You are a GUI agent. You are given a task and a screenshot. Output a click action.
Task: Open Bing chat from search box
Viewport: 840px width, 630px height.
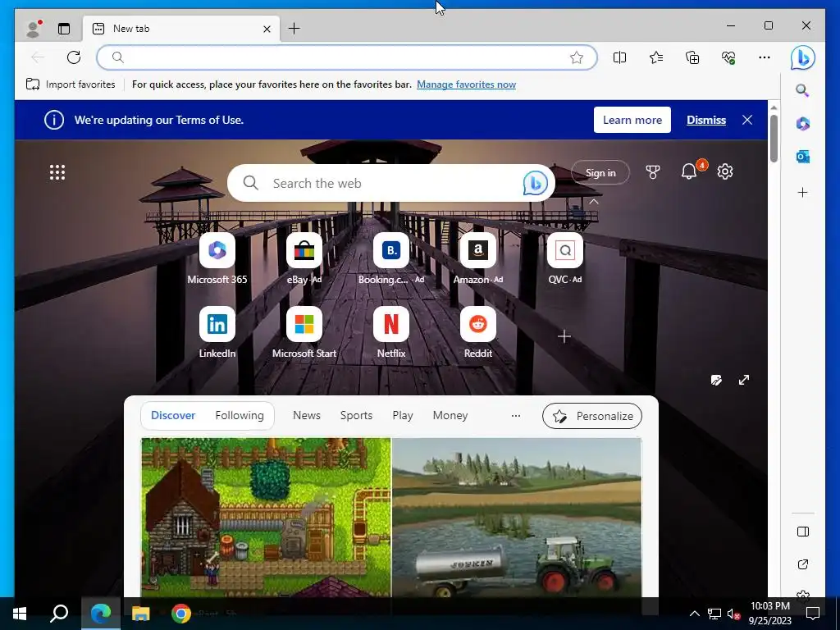tap(535, 183)
